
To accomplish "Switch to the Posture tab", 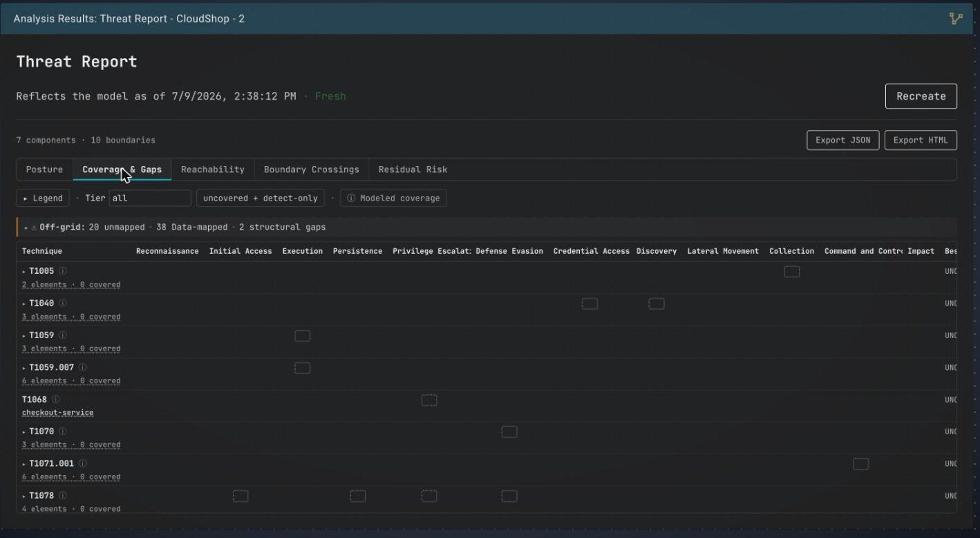I will tap(44, 169).
